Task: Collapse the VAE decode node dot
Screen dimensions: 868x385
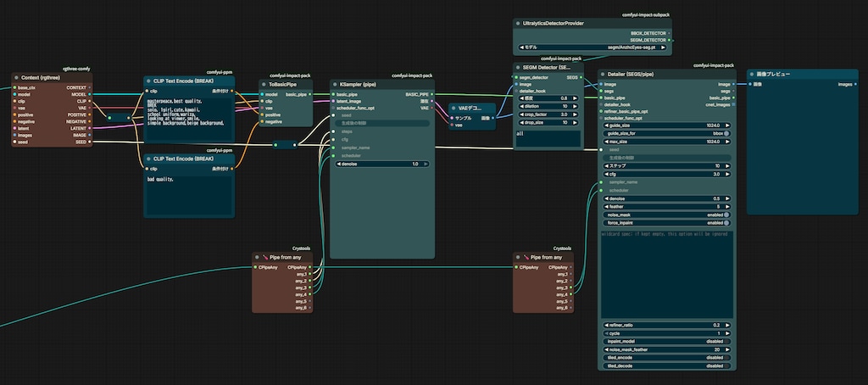Action: pyautogui.click(x=453, y=108)
